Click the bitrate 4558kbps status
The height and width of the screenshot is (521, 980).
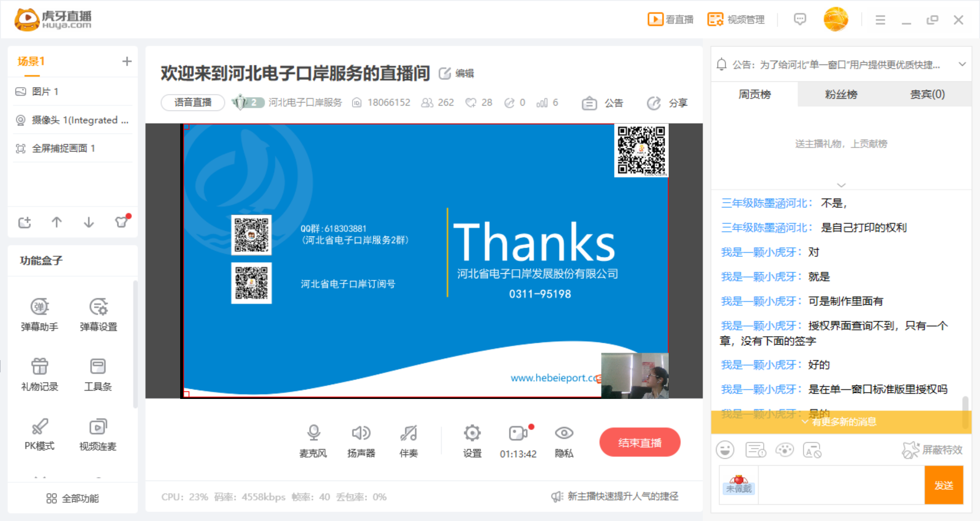pos(250,497)
